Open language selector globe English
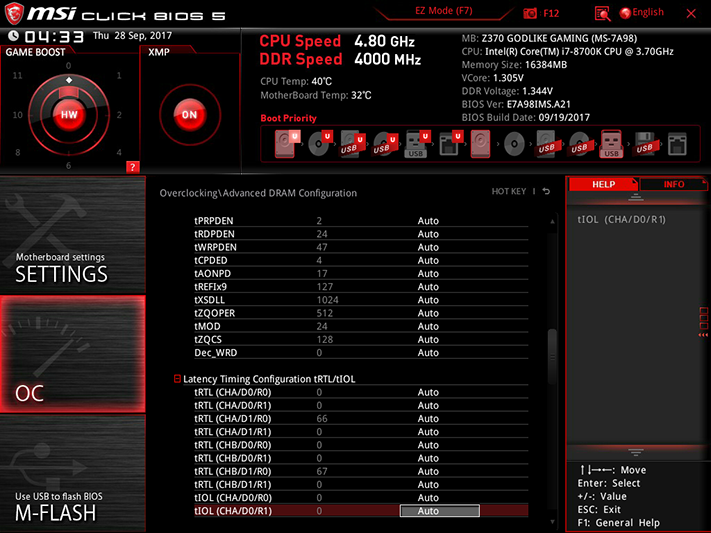Viewport: 711px width, 533px height. (642, 13)
